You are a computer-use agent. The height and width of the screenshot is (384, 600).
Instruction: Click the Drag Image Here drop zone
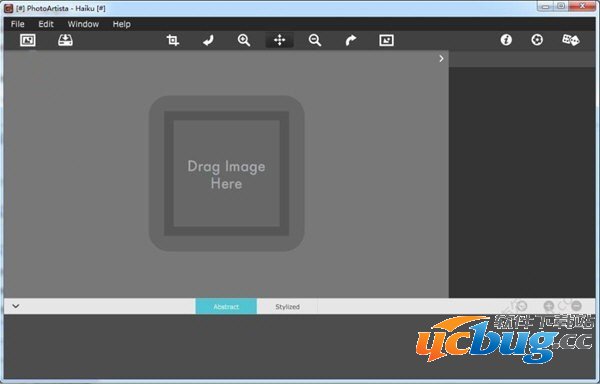point(227,173)
